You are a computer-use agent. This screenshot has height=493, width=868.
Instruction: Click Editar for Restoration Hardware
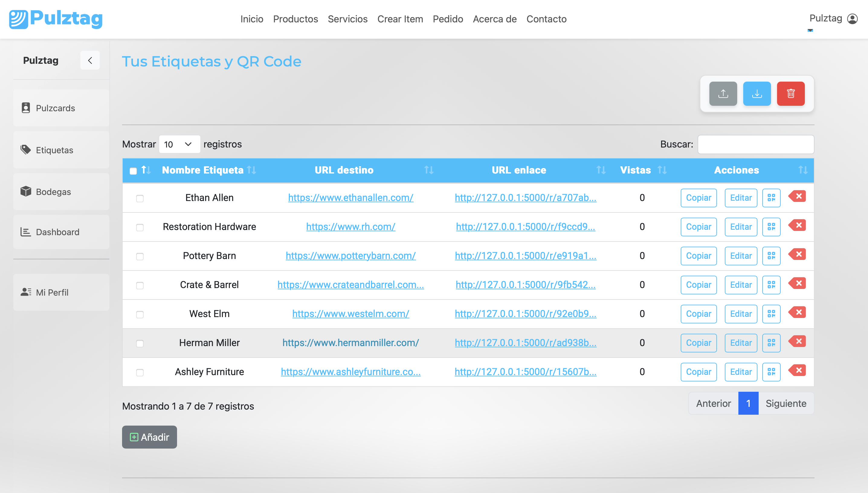[741, 227]
